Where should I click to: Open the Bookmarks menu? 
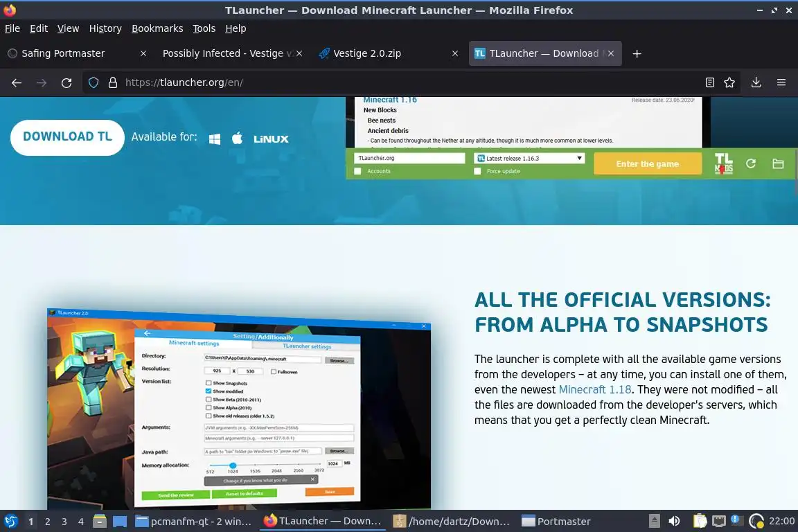pos(157,28)
